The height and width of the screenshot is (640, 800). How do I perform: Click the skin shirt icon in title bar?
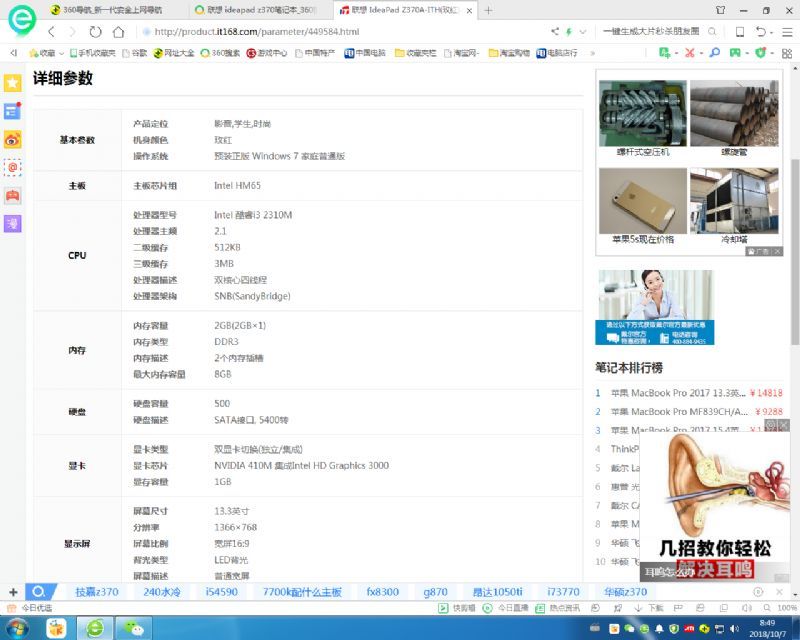pyautogui.click(x=720, y=10)
